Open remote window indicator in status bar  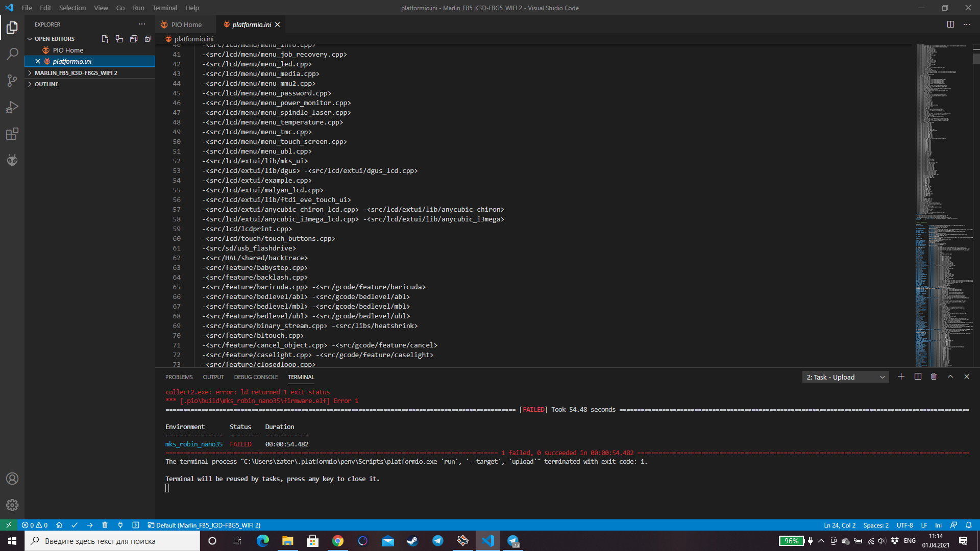pyautogui.click(x=9, y=525)
